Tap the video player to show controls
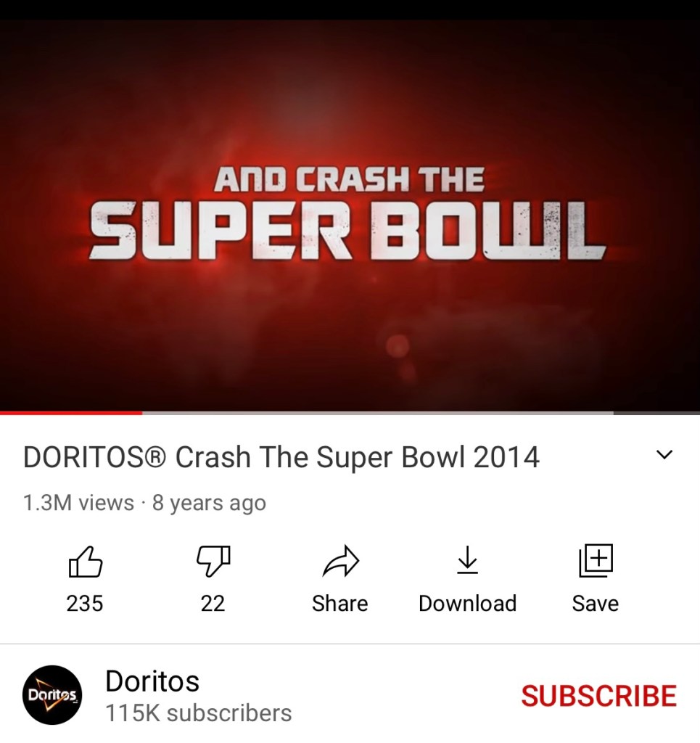 point(350,215)
